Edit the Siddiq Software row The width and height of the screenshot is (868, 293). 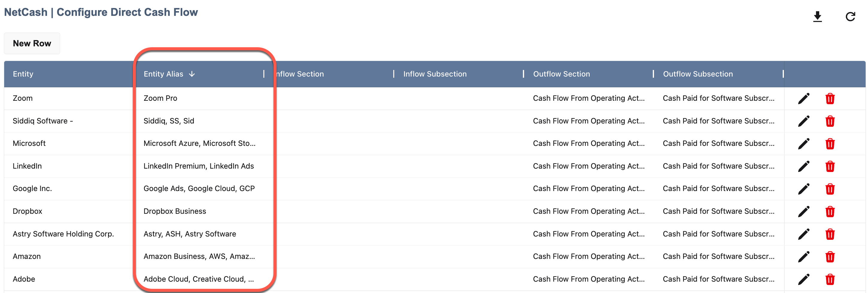(x=804, y=121)
